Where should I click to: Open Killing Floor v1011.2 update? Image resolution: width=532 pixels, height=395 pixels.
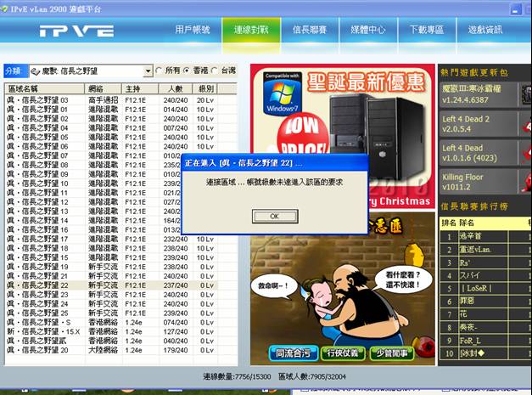pyautogui.click(x=478, y=182)
